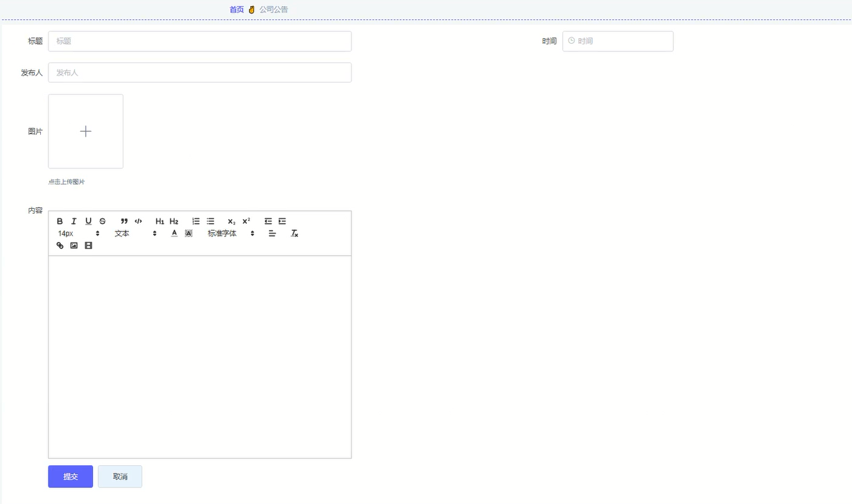Open the 首页 breadcrumb link

(236, 9)
